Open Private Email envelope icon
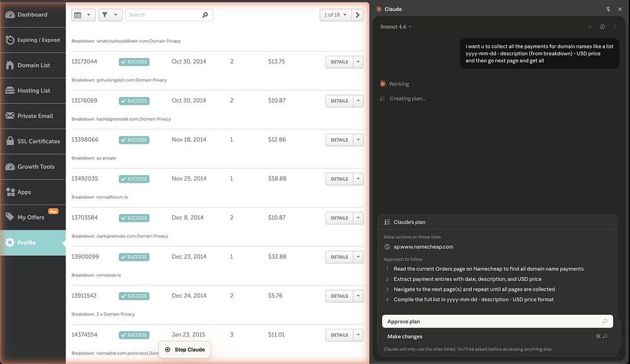This screenshot has height=364, width=630. tap(10, 116)
